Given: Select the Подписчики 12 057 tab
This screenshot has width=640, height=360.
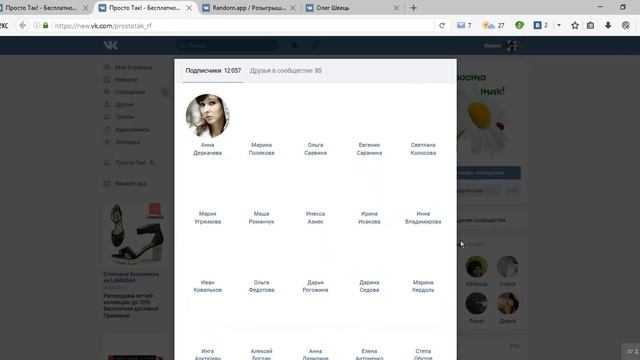Looking at the screenshot, I should 213,71.
